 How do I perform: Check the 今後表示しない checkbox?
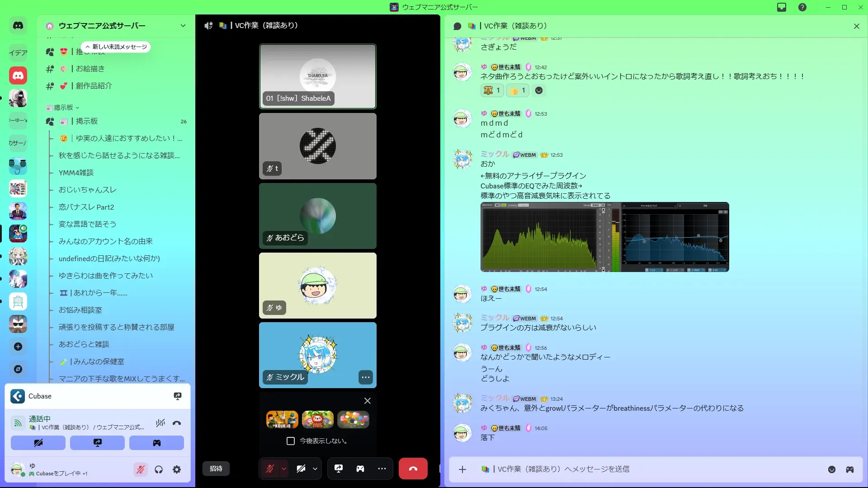(291, 441)
